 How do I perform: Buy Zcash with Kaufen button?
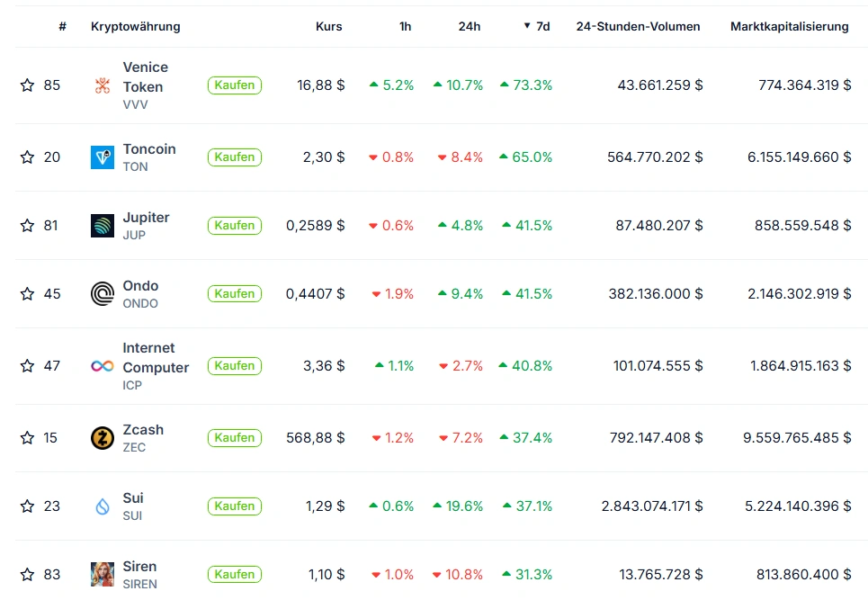pyautogui.click(x=235, y=438)
